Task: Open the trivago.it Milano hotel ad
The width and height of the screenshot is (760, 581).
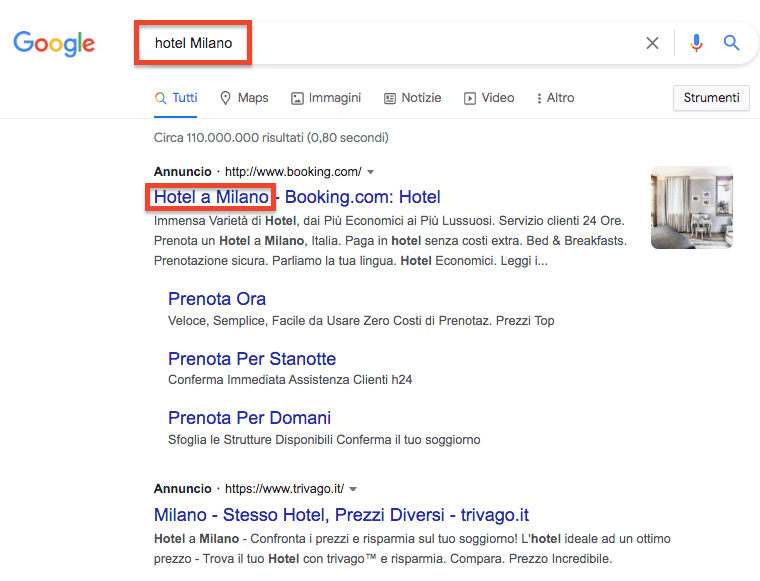Action: click(341, 515)
